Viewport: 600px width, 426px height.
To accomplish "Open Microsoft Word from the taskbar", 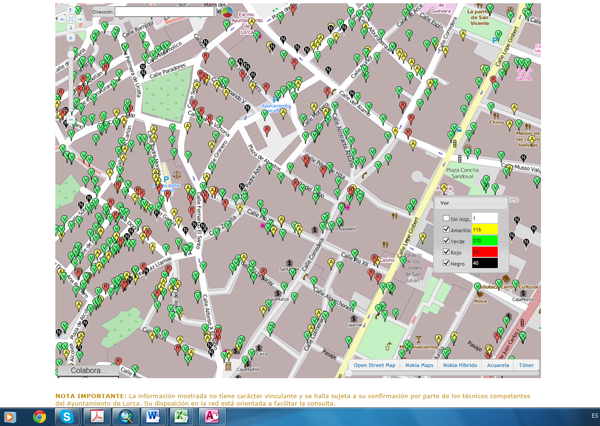I will tap(154, 416).
